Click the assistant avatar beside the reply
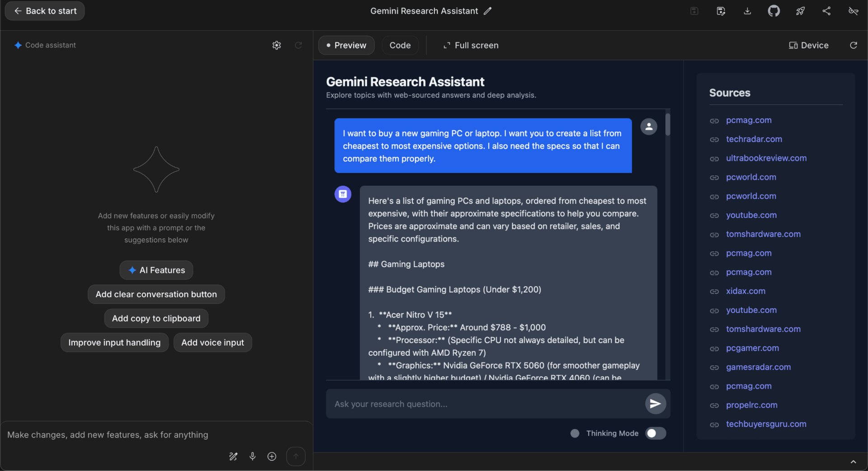Image resolution: width=868 pixels, height=471 pixels. click(343, 194)
